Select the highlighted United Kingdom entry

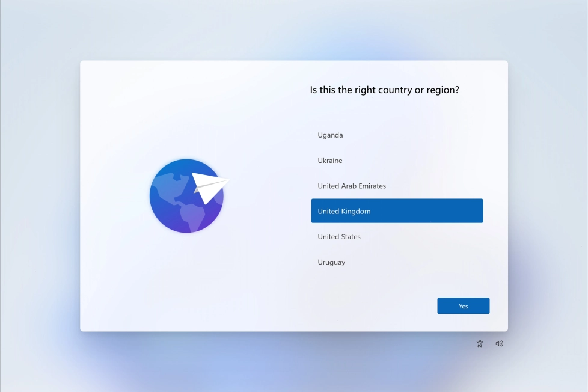click(x=397, y=211)
